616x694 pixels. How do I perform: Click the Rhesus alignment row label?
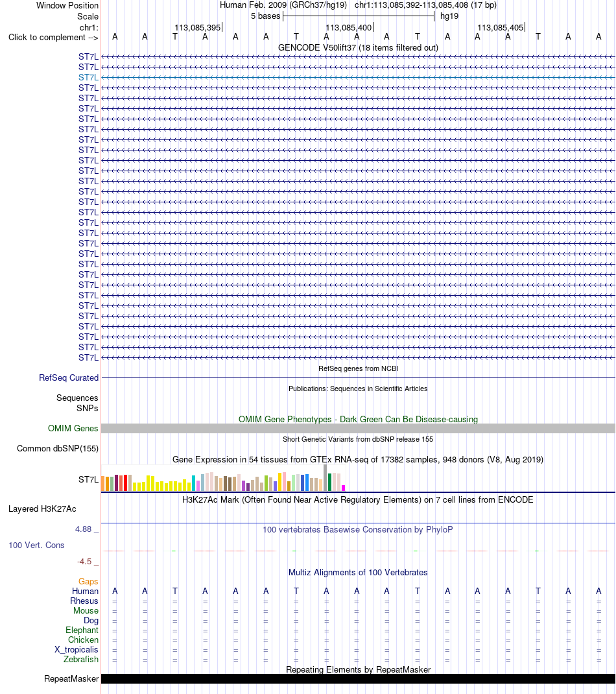84,601
